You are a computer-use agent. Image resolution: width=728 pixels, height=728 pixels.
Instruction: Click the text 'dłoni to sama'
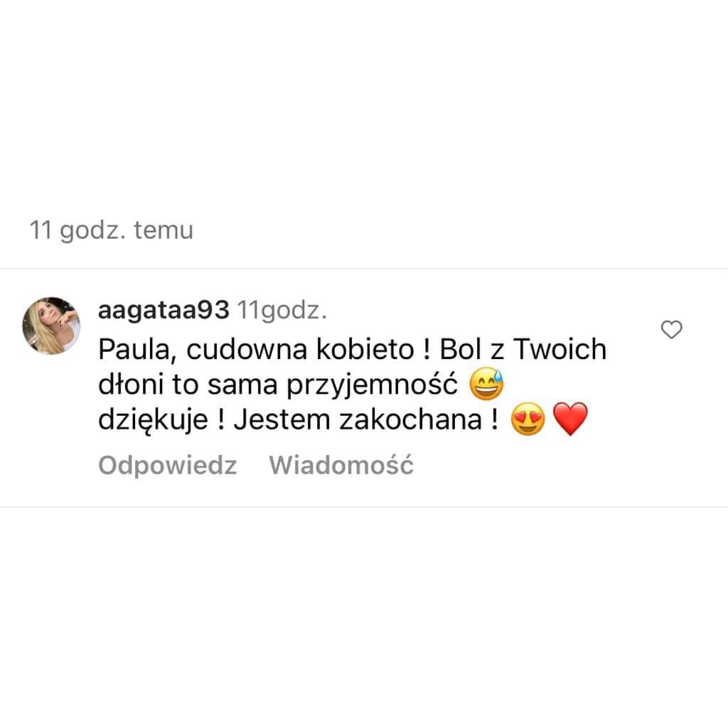point(188,384)
